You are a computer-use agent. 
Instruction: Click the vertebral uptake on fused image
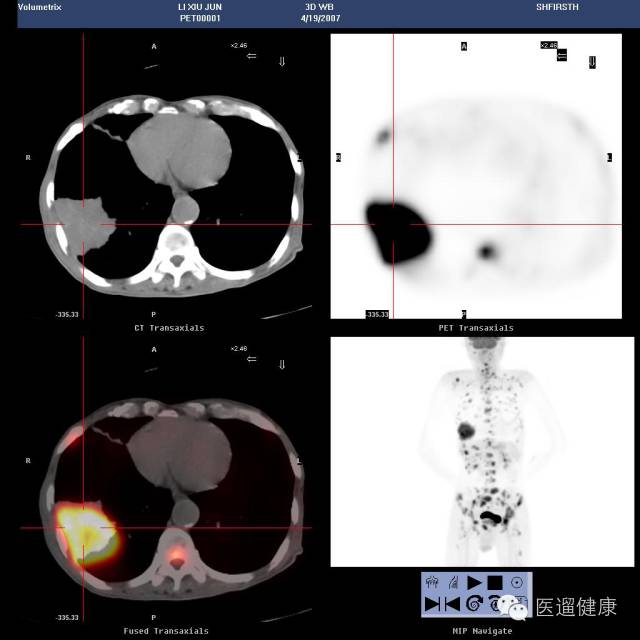(x=177, y=554)
